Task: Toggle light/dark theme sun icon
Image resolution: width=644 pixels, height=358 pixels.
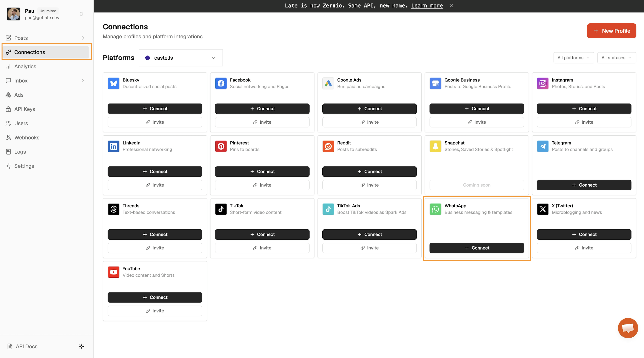Action: pos(81,346)
